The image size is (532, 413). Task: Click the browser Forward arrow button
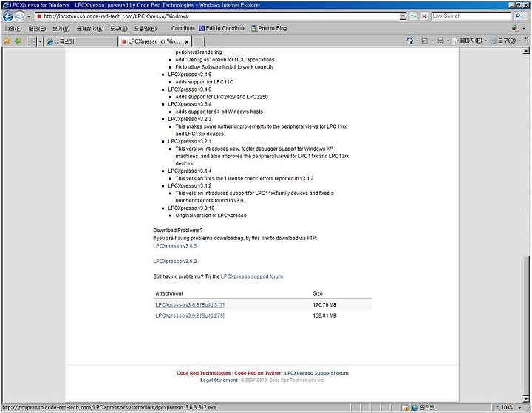click(x=19, y=16)
